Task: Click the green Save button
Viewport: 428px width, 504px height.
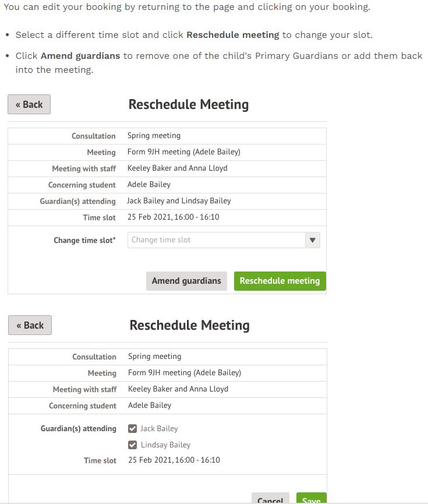Action: coord(311,499)
